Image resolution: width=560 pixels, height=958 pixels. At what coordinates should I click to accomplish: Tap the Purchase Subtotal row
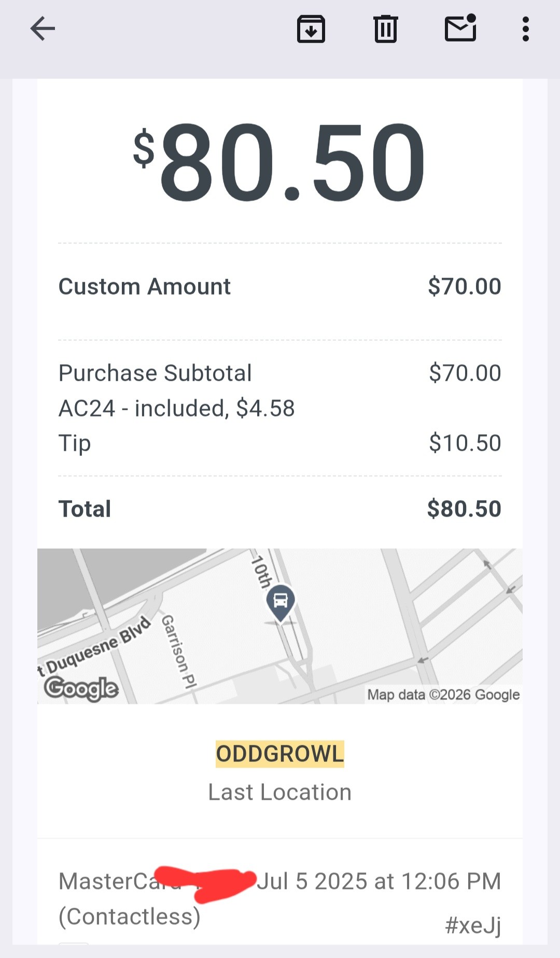[155, 373]
